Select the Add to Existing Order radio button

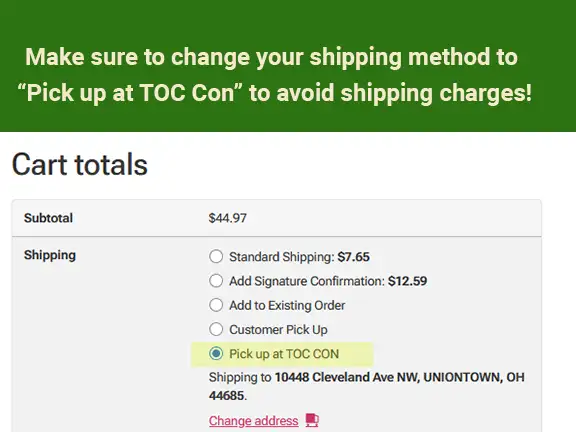point(216,305)
